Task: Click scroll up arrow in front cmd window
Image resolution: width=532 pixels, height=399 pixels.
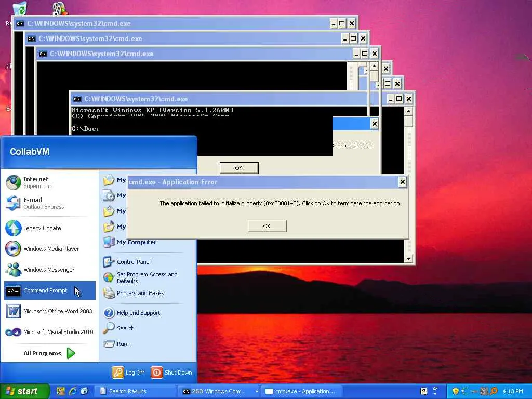Action: 408,111
